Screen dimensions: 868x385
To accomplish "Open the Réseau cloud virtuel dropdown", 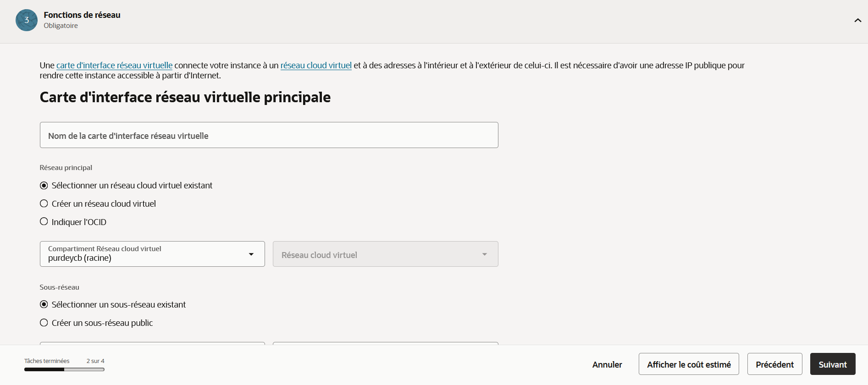I will pos(385,254).
